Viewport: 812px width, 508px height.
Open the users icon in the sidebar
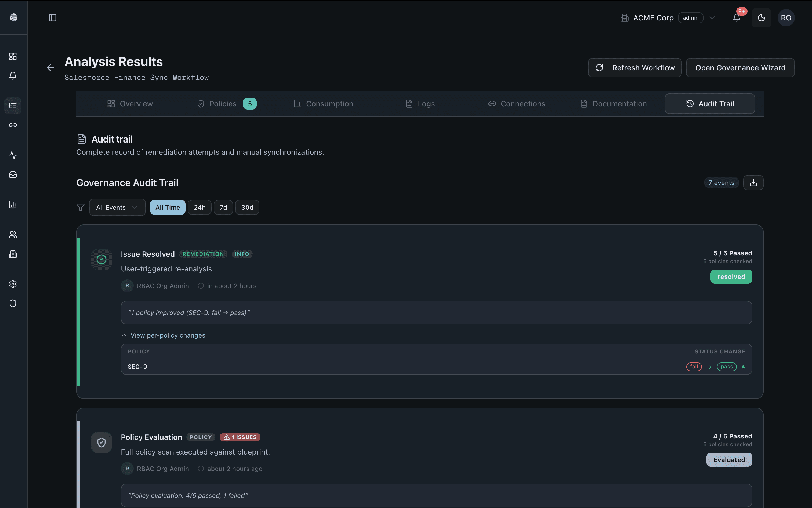tap(13, 234)
